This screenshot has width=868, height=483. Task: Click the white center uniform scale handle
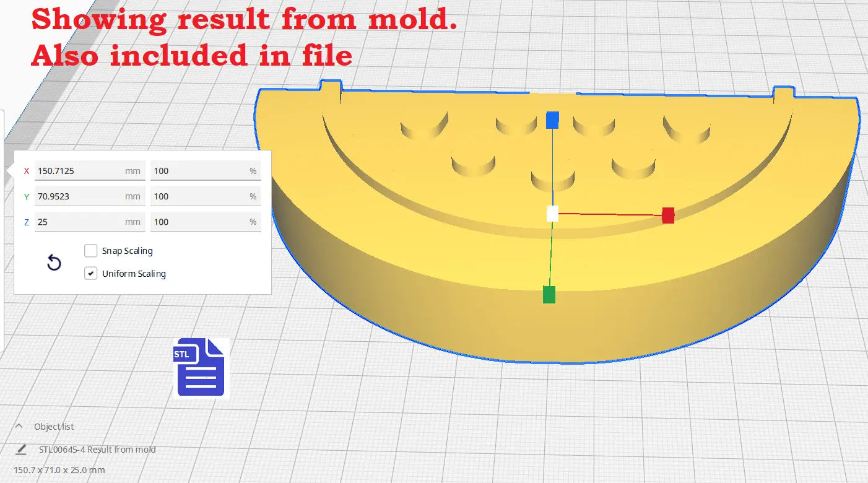click(x=552, y=214)
